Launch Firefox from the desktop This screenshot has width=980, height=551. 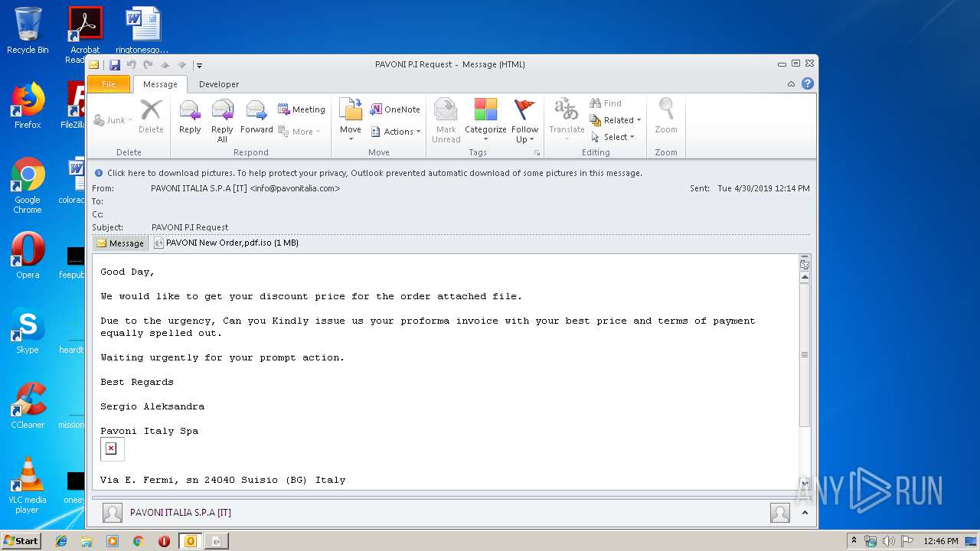[x=28, y=106]
